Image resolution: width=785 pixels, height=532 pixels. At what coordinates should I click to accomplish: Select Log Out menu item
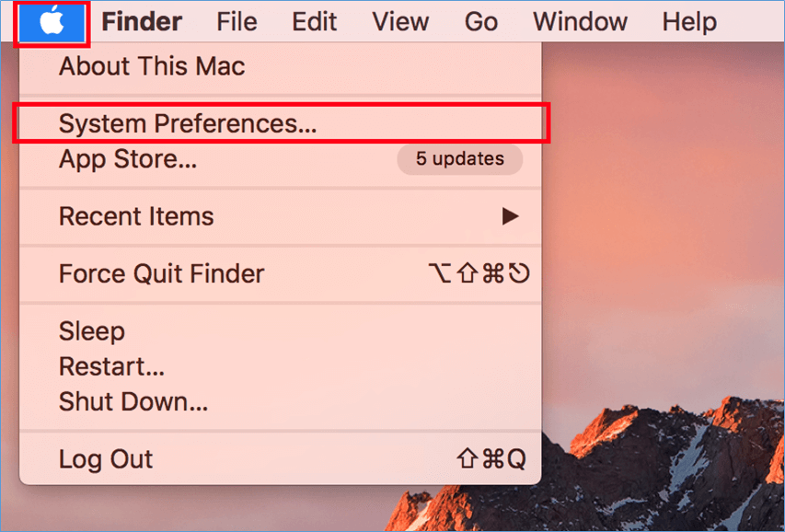coord(281,459)
